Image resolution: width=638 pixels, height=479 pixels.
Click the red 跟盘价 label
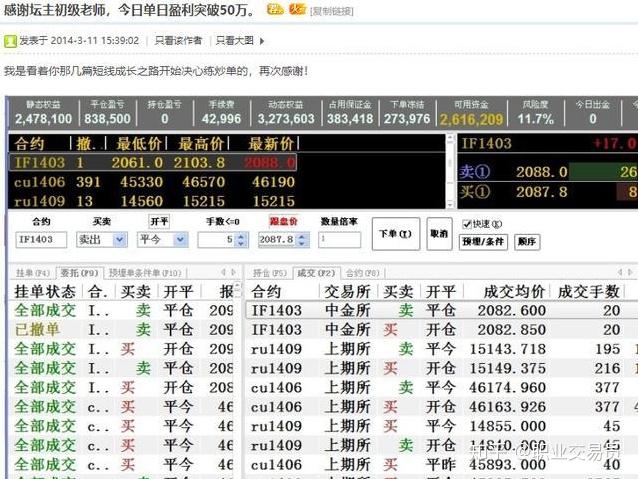click(284, 221)
